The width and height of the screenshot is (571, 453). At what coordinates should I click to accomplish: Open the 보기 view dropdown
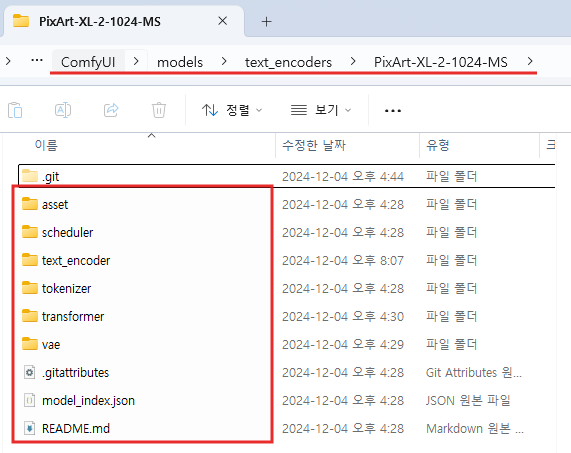(x=321, y=110)
